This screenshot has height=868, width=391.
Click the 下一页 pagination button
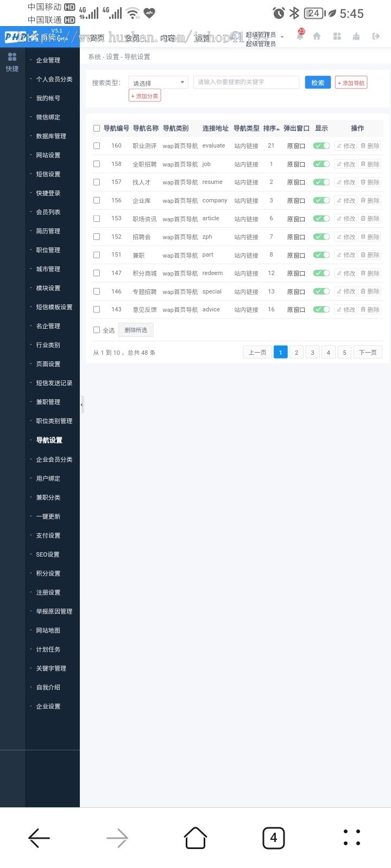368,353
